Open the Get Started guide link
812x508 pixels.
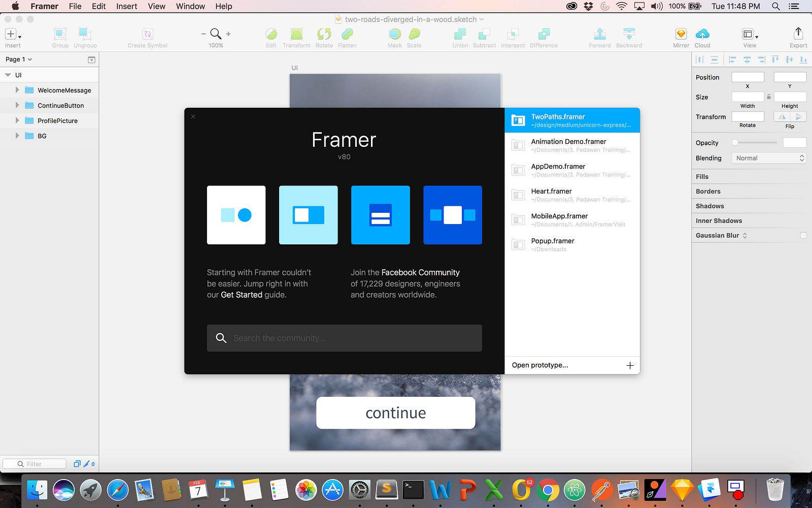[242, 295]
